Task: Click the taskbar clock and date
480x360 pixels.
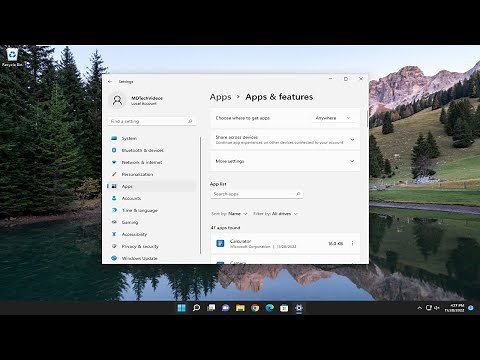Action: pyautogui.click(x=454, y=308)
